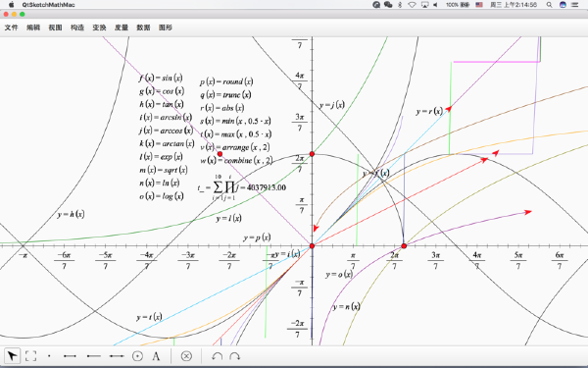
Task: Open the 图形 menu
Action: (166, 27)
